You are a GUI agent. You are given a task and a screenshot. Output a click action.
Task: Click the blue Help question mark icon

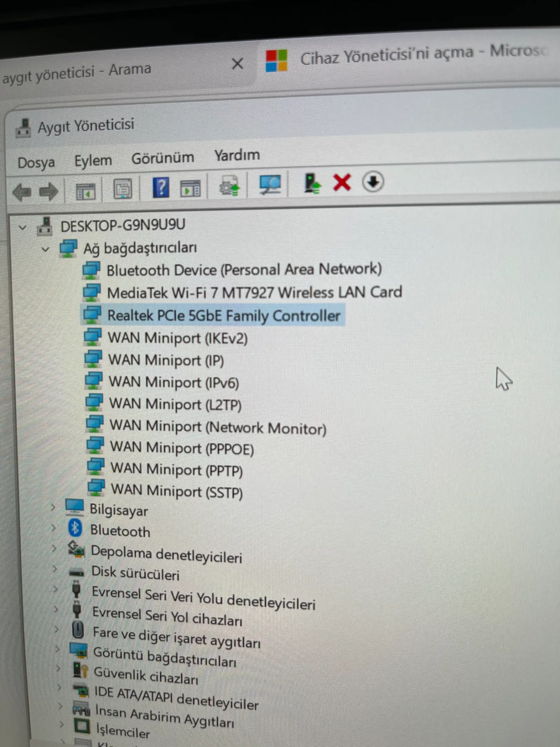[x=161, y=187]
